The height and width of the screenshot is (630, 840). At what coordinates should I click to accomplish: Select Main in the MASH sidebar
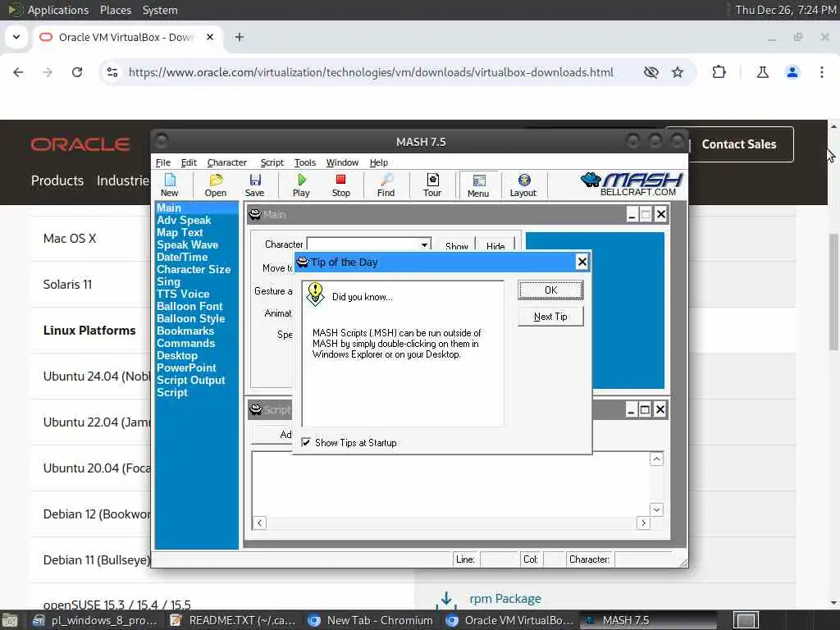[x=197, y=208]
